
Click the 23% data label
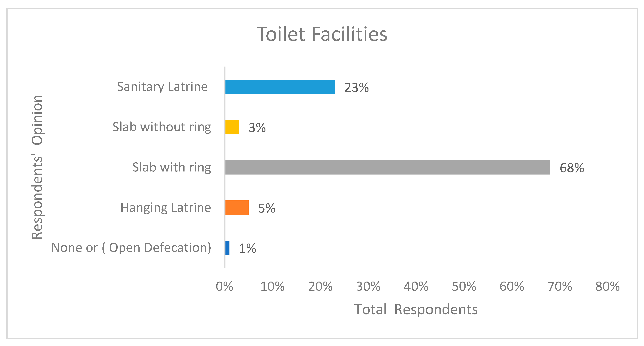[x=356, y=88]
